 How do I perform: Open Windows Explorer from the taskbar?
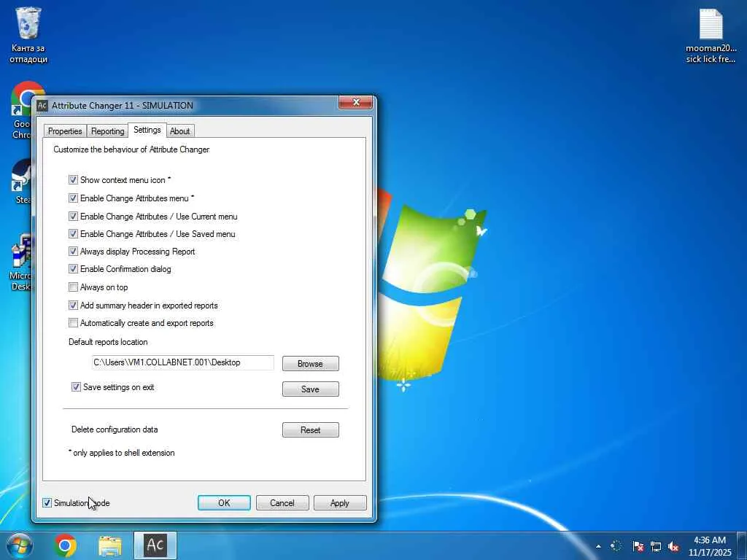110,545
